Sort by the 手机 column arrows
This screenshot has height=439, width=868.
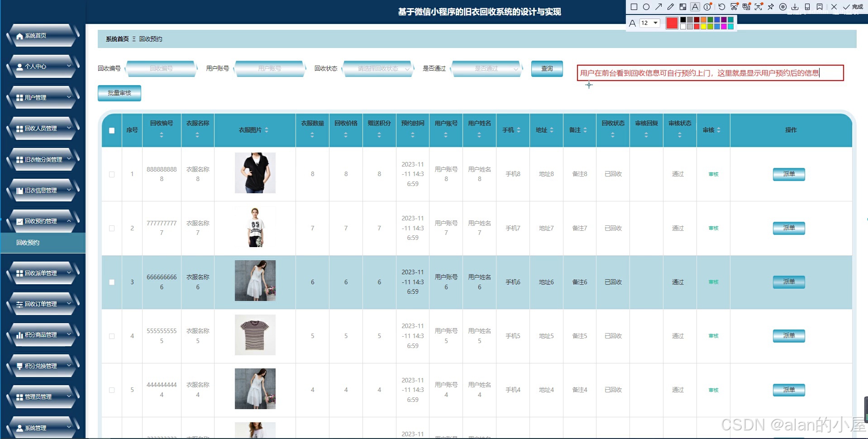click(x=519, y=130)
